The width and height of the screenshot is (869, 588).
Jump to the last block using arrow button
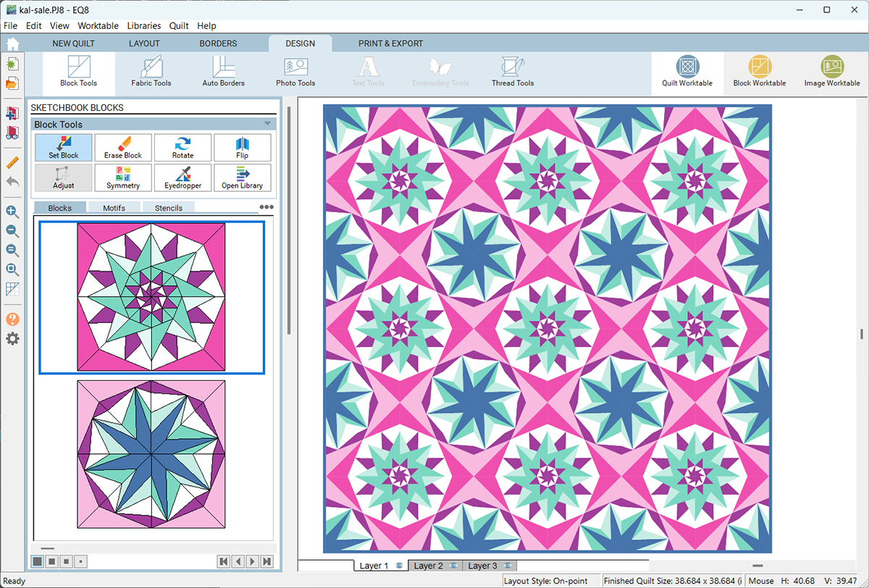click(x=266, y=561)
